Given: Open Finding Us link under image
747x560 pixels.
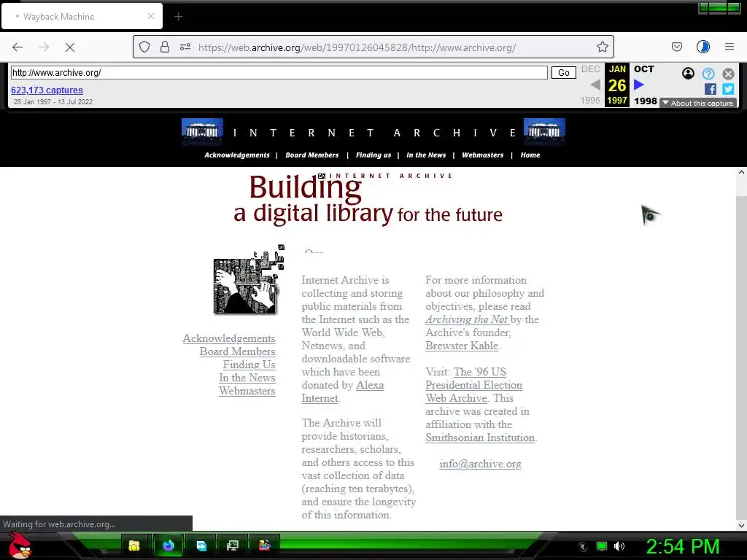Looking at the screenshot, I should coord(249,365).
